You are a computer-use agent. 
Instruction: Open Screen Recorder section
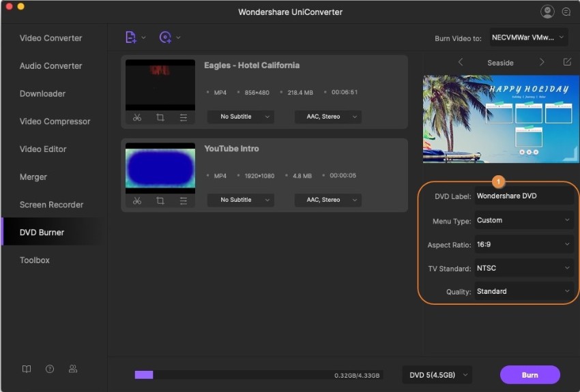51,205
